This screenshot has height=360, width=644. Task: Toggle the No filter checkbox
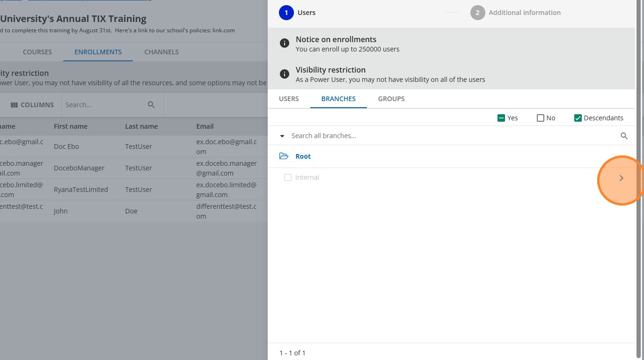[x=541, y=118]
